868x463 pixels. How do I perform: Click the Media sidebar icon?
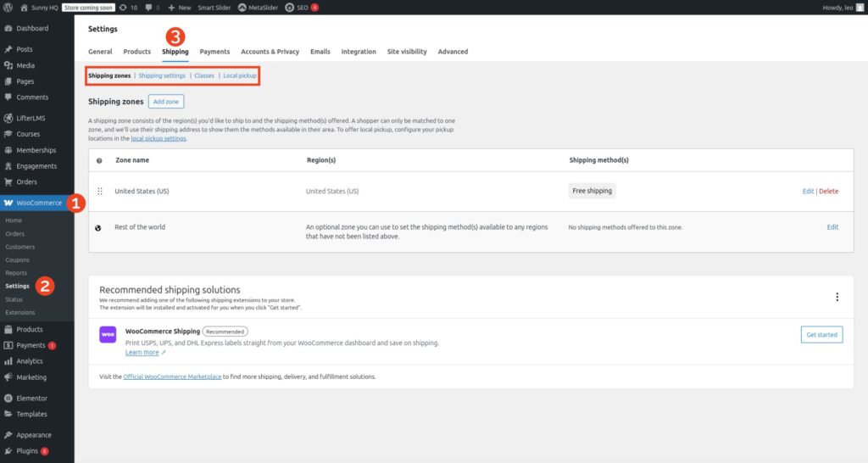point(8,65)
